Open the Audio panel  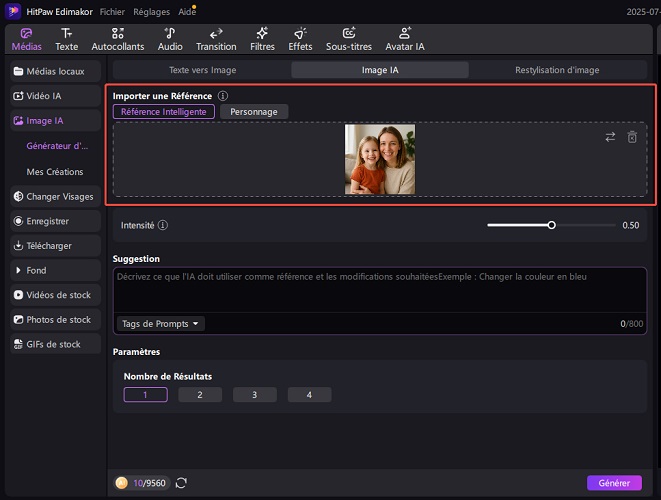[170, 40]
